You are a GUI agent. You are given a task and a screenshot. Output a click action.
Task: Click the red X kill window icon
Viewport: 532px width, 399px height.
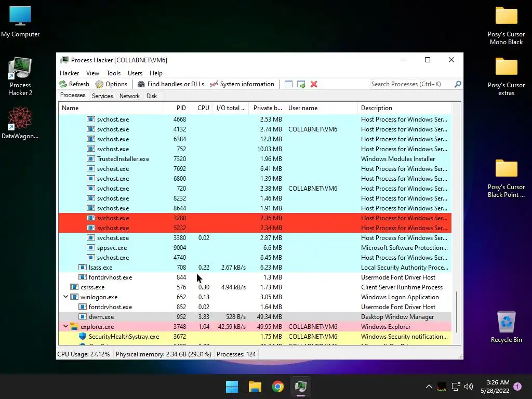click(314, 84)
